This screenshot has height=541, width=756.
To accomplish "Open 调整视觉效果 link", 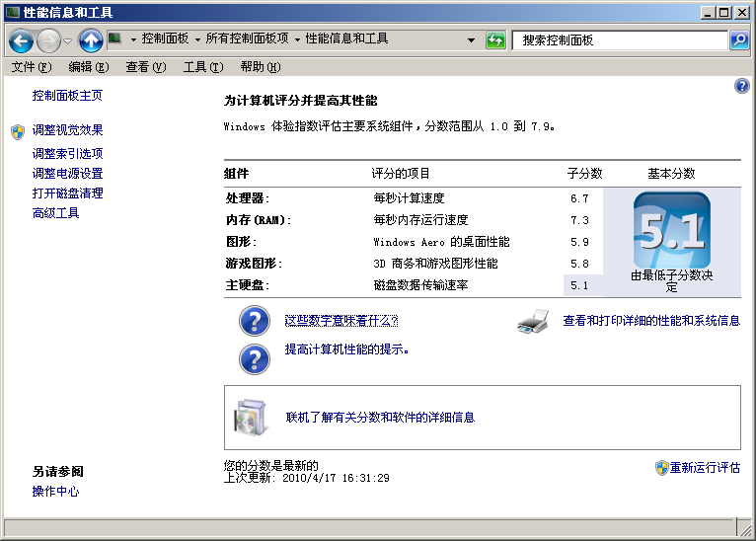I will pos(67,130).
